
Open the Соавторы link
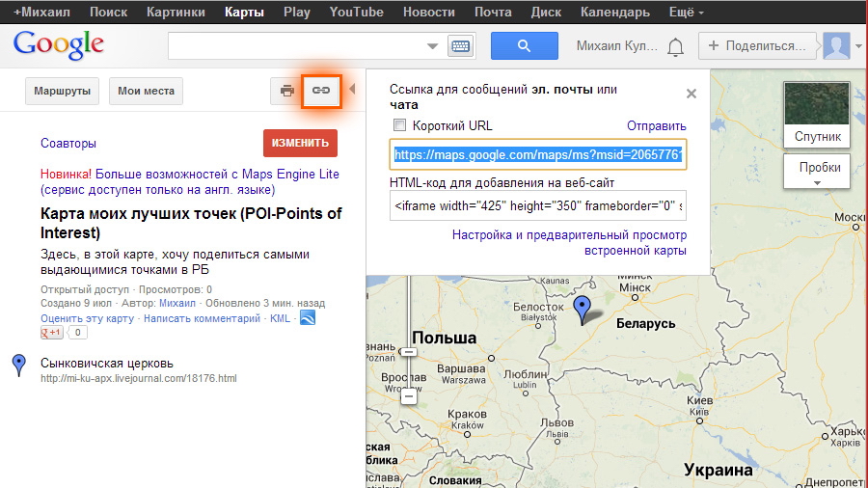point(68,144)
